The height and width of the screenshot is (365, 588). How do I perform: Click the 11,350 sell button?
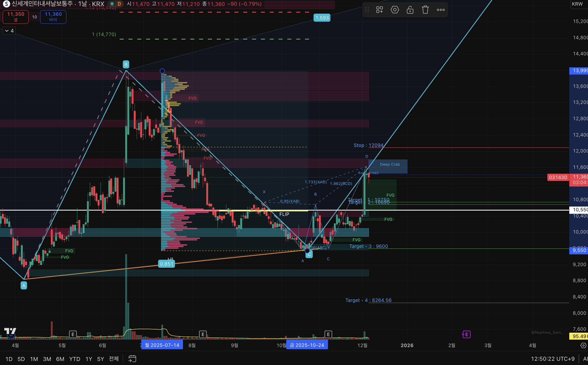tap(16, 17)
